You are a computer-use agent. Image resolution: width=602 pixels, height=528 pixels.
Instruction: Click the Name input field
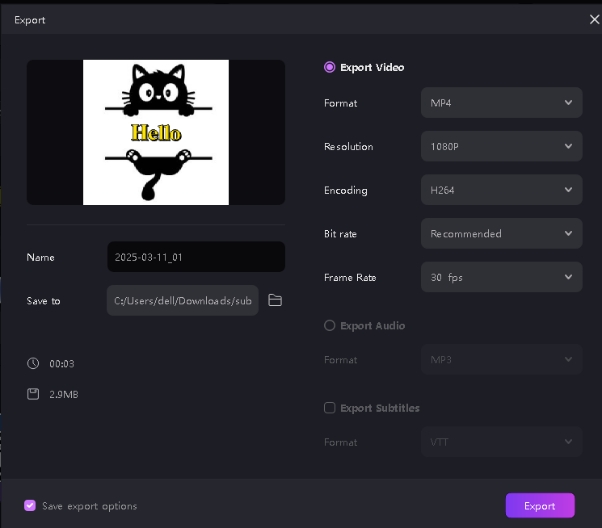(x=195, y=257)
